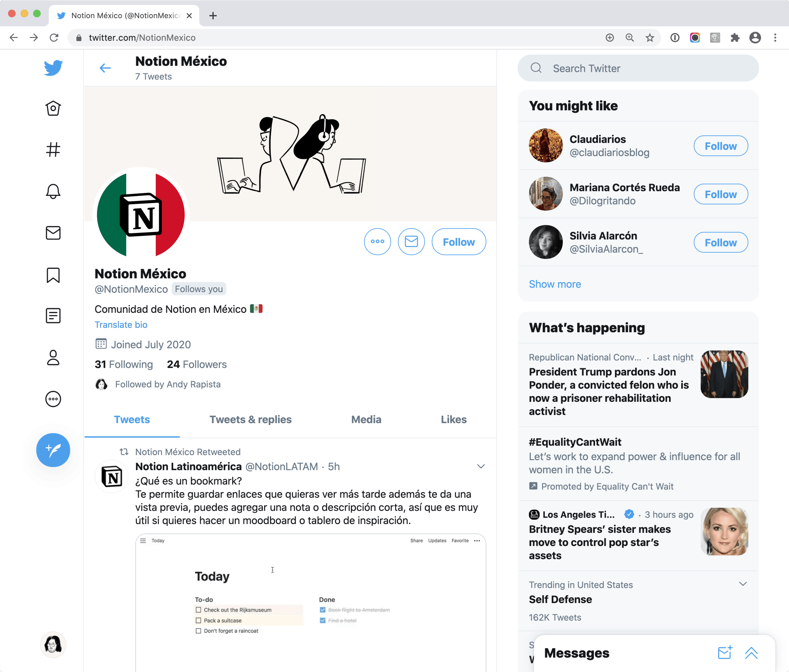Viewport: 789px width, 672px height.
Task: Open the Home feed
Action: click(53, 108)
